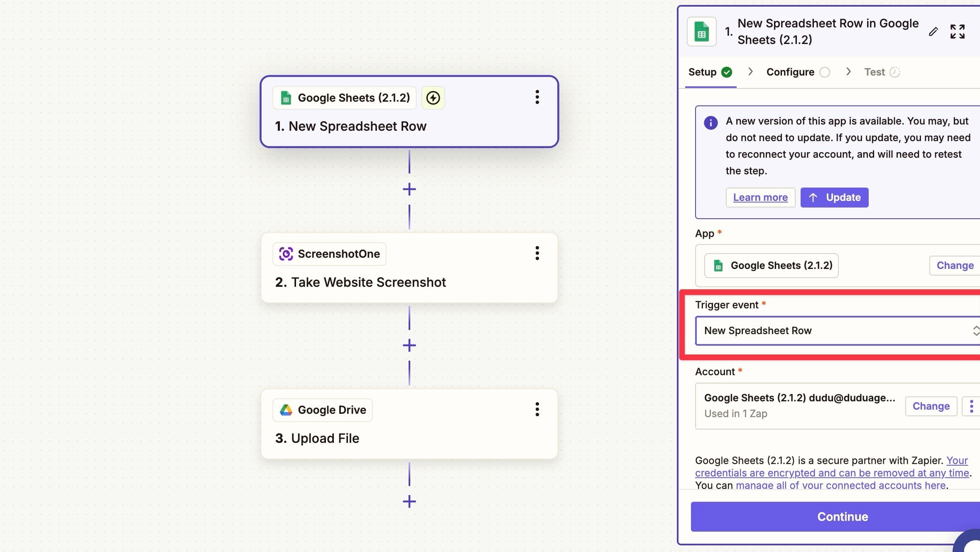Add a step after Upload File

coord(409,501)
